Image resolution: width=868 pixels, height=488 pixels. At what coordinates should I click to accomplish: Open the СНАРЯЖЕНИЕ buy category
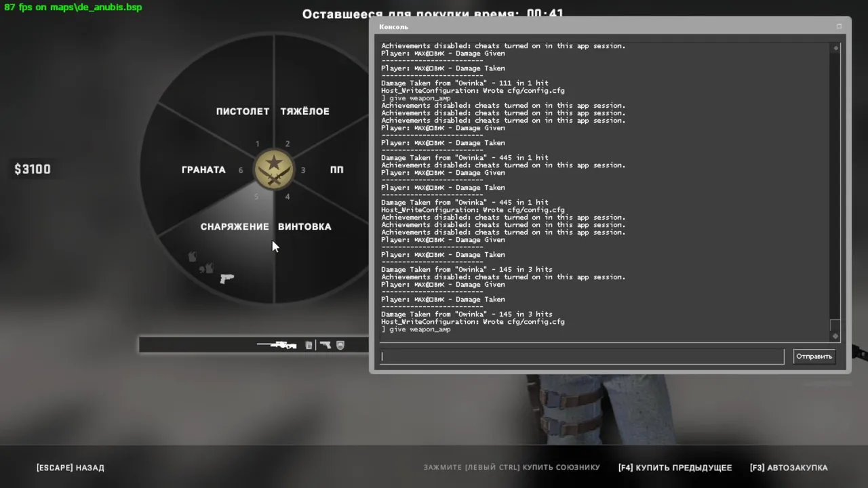pyautogui.click(x=235, y=226)
